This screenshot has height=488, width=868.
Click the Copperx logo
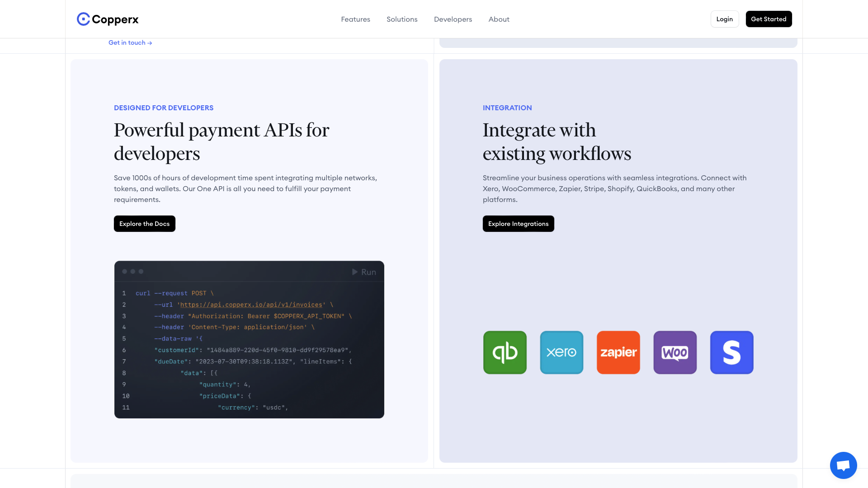tap(108, 19)
